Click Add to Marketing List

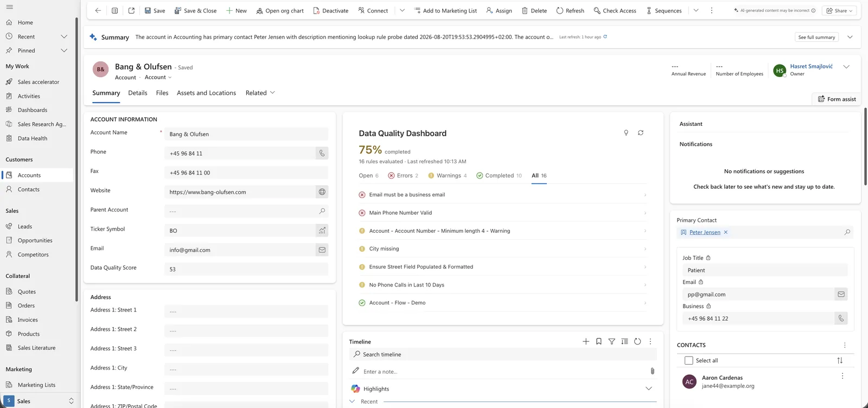[x=445, y=10]
